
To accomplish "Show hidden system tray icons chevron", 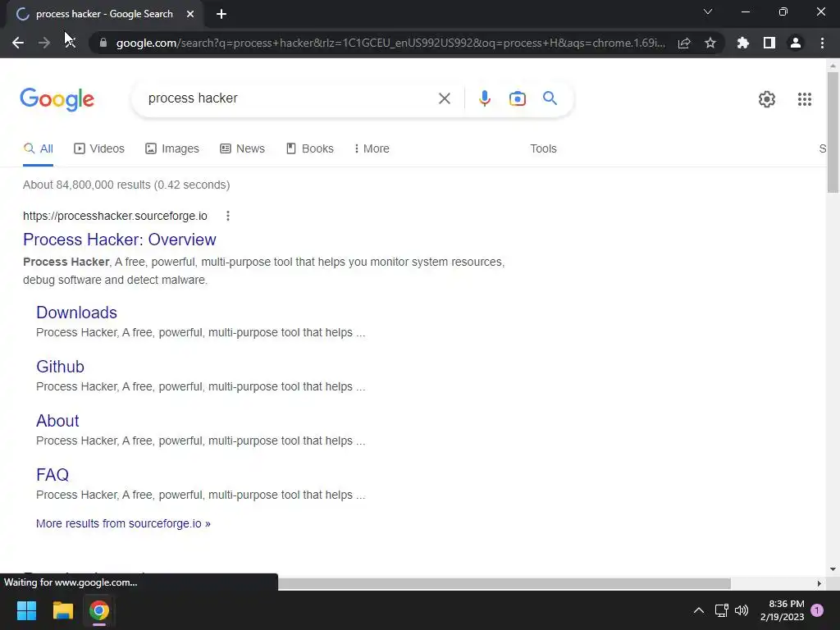I will tap(699, 610).
